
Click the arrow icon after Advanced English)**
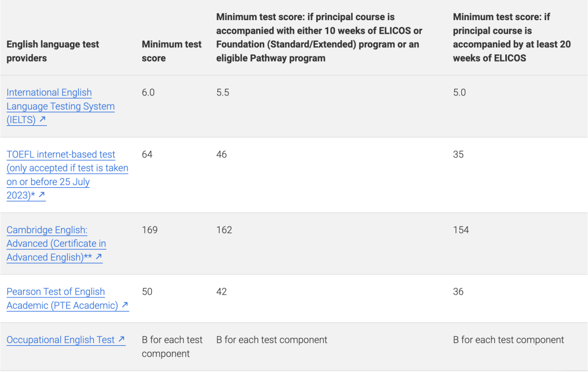coord(99,257)
